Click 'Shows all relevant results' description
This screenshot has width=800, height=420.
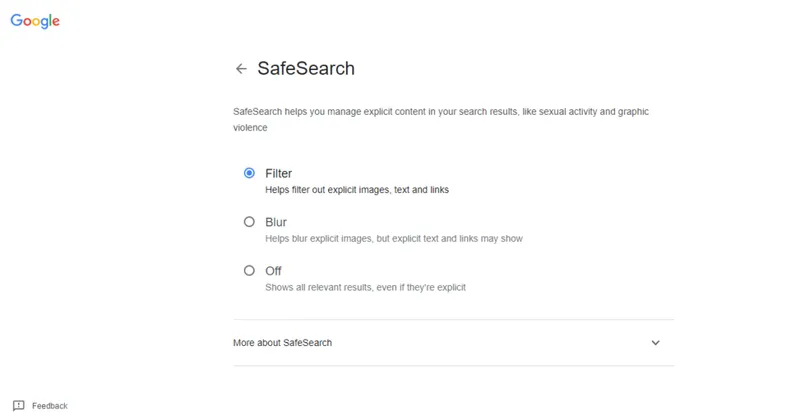click(x=365, y=287)
